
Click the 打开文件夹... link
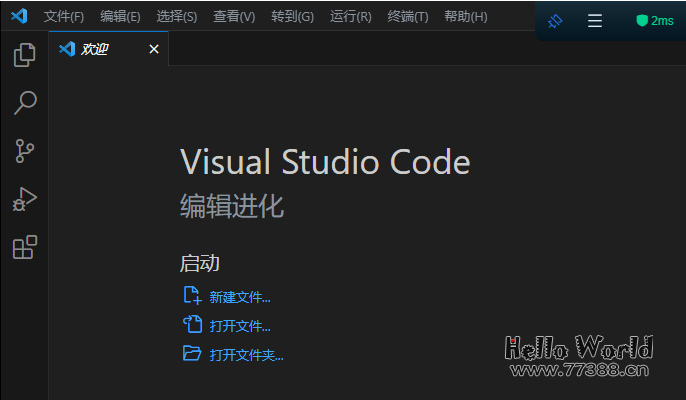[246, 355]
